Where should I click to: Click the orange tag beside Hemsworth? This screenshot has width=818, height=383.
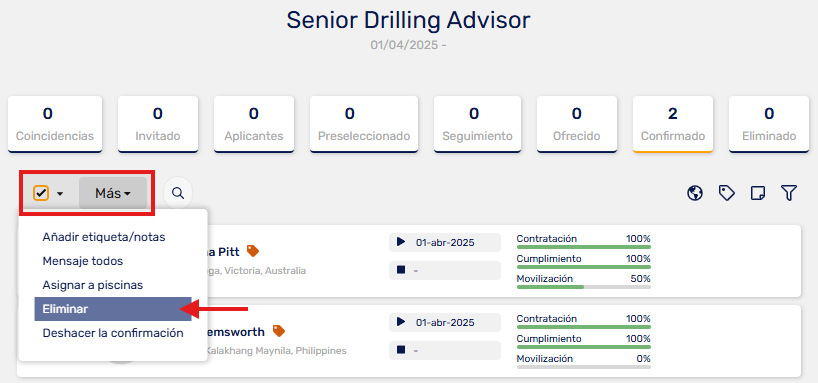[x=279, y=331]
